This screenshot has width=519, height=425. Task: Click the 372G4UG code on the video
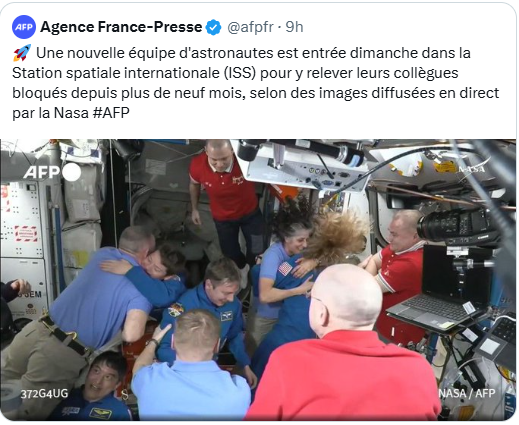44,394
